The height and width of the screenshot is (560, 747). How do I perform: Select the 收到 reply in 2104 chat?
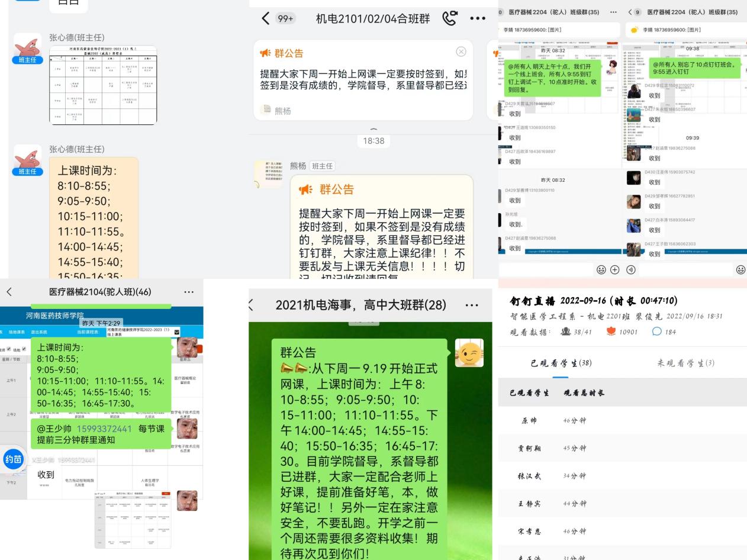(x=46, y=474)
